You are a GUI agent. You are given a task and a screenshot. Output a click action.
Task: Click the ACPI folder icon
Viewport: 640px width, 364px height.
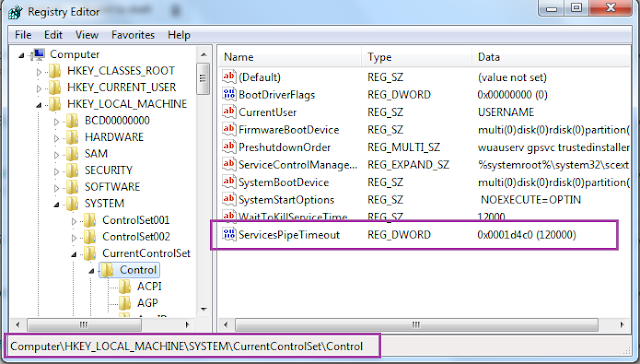click(x=125, y=287)
